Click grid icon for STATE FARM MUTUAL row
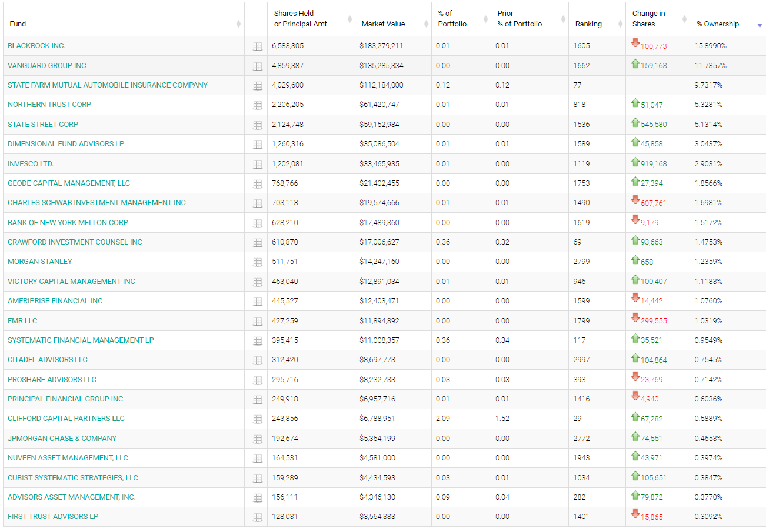The height and width of the screenshot is (532, 766). point(257,86)
